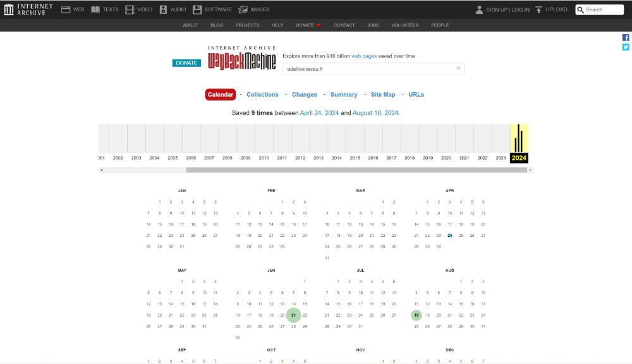Open the August 18 snapshot circle
632x364 pixels.
tap(416, 315)
